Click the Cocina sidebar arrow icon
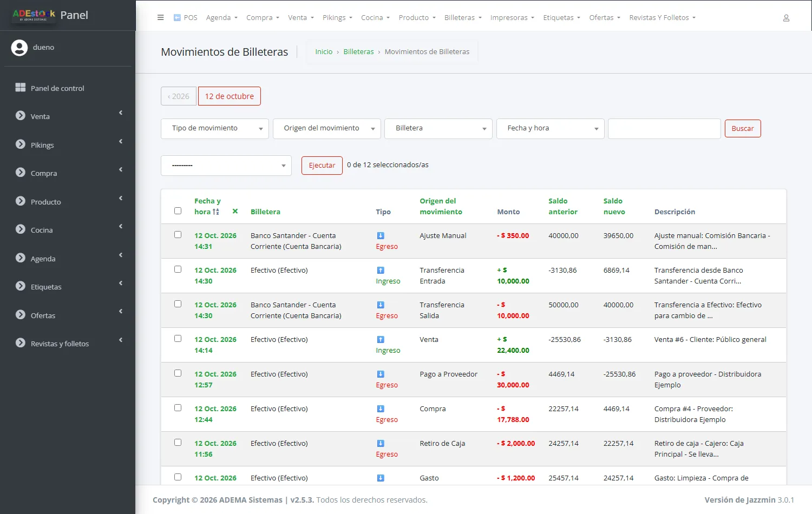 coord(21,229)
